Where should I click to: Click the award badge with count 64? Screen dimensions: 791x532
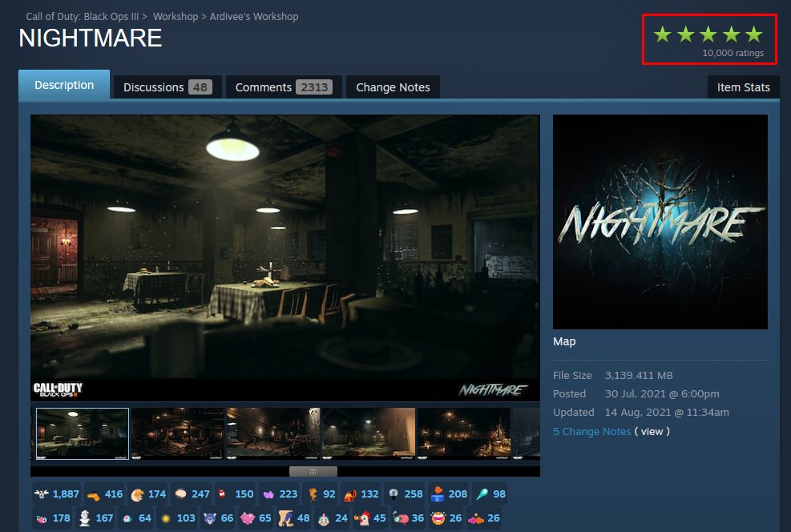[x=136, y=518]
